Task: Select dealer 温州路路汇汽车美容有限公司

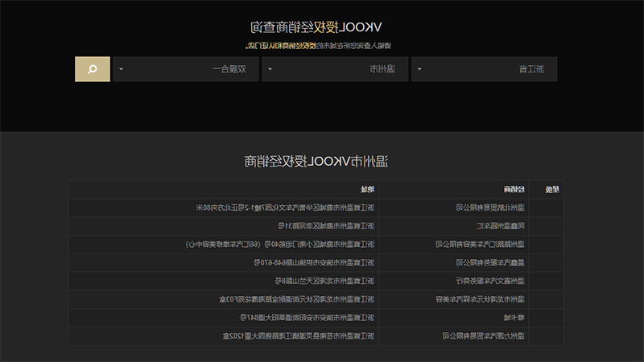Action: point(480,245)
